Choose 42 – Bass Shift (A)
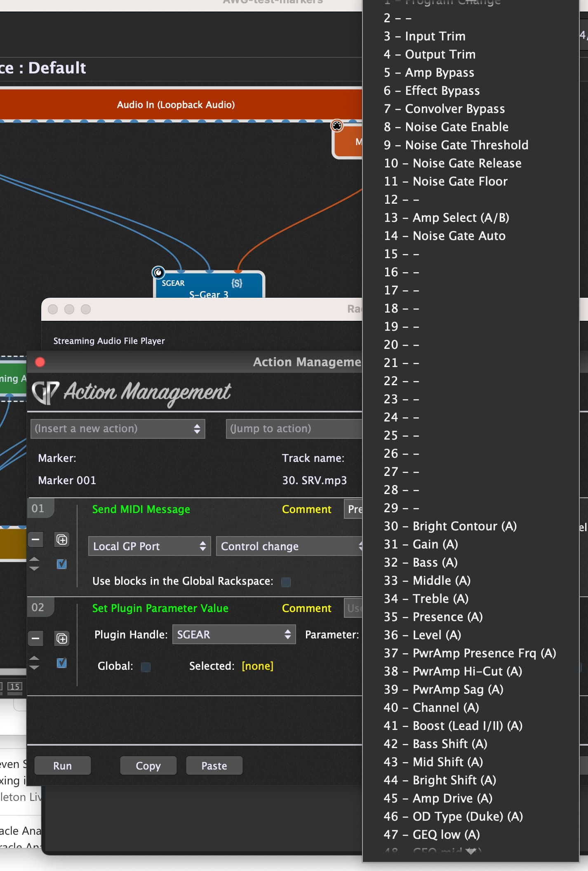 (471, 744)
